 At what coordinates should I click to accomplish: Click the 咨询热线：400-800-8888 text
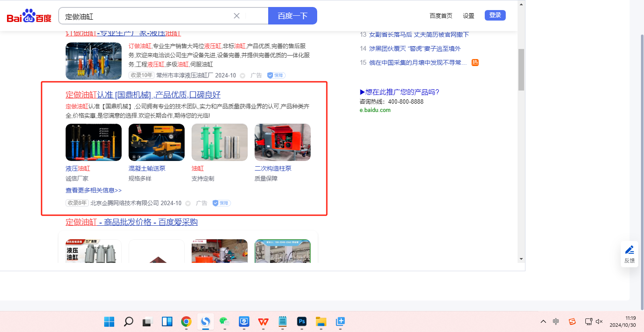click(392, 101)
